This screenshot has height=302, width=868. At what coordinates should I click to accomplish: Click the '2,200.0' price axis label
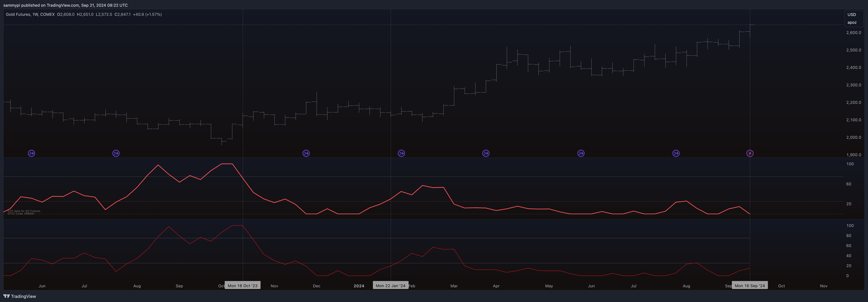tap(854, 103)
